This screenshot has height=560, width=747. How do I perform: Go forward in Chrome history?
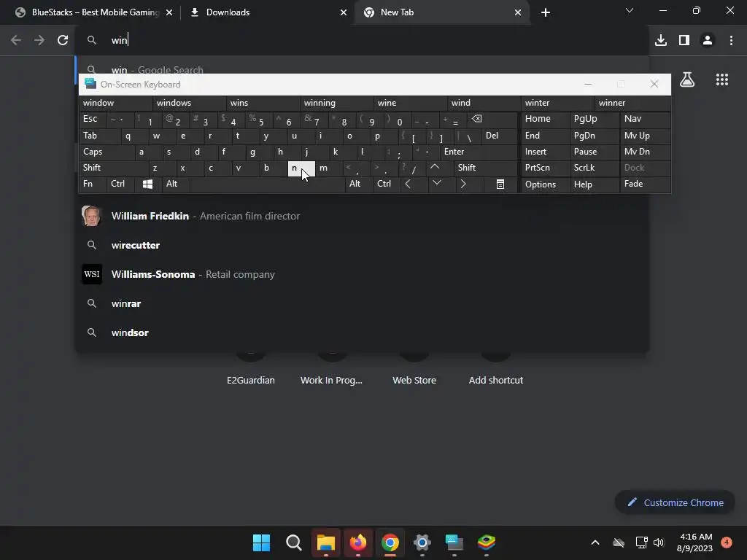[39, 40]
